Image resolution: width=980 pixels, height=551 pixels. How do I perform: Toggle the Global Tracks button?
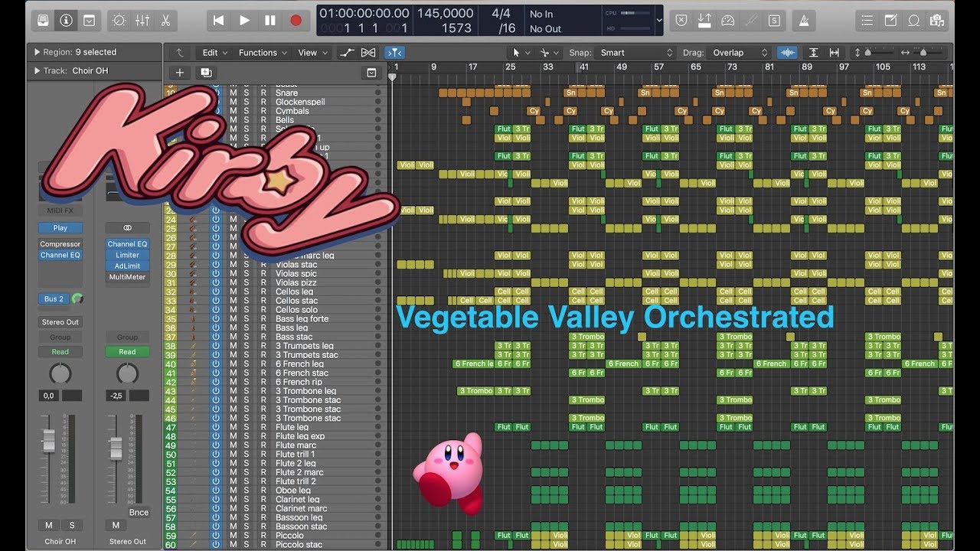click(x=371, y=73)
